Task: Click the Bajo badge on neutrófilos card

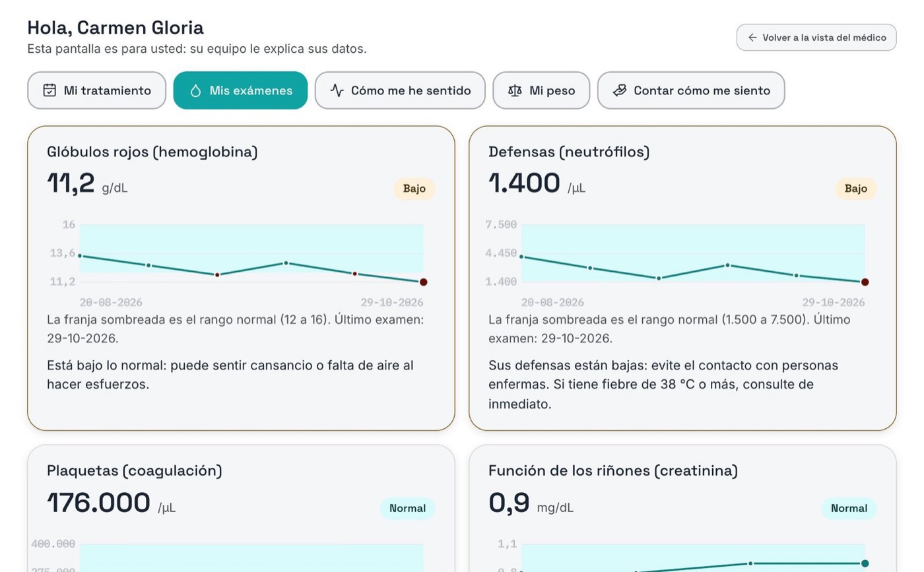Action: (855, 189)
